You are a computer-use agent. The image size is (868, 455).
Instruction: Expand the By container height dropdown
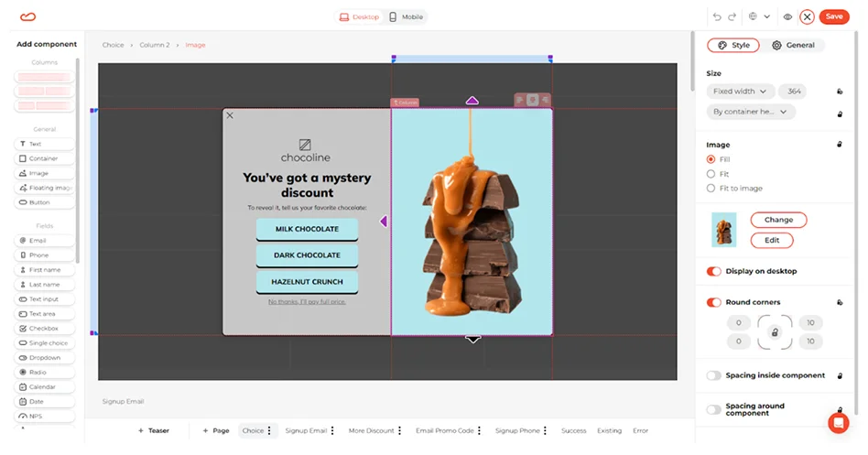[x=751, y=112]
